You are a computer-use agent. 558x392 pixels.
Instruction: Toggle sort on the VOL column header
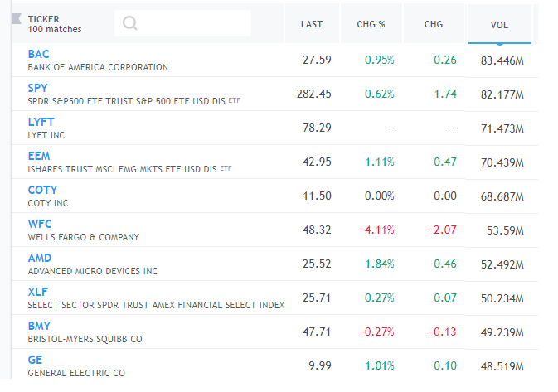point(499,25)
